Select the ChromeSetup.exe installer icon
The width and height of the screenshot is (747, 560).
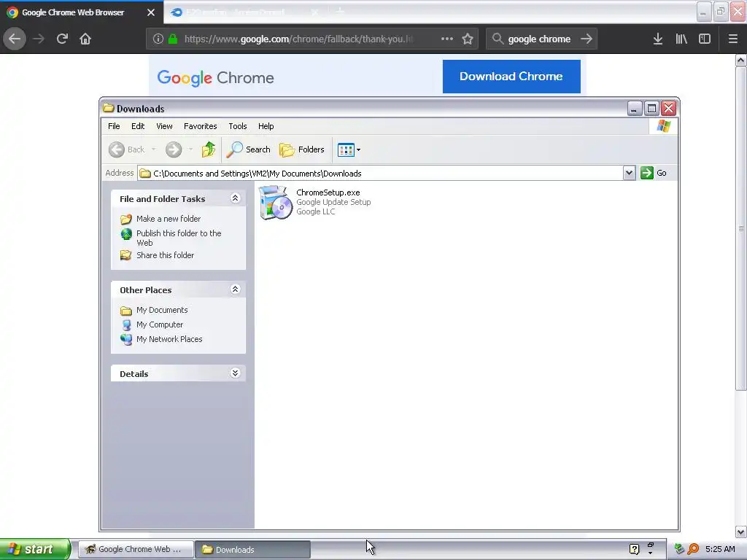pos(275,203)
